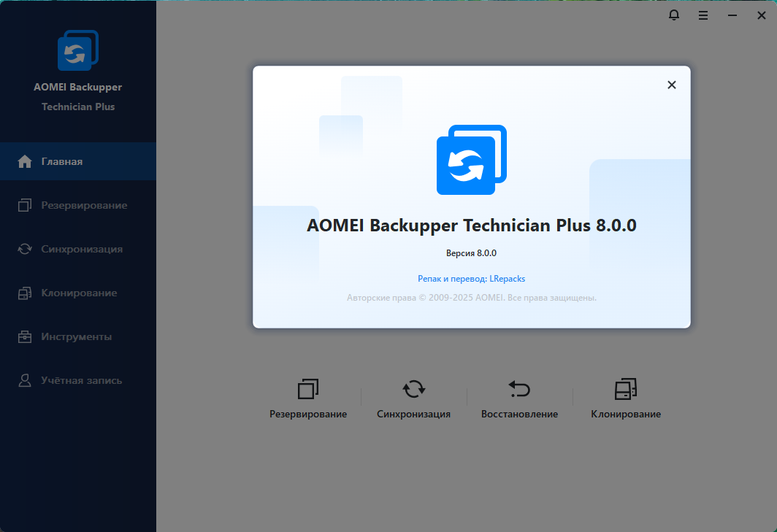The image size is (777, 532).
Task: Minimize the AOMEI Backupper window
Action: coord(732,16)
